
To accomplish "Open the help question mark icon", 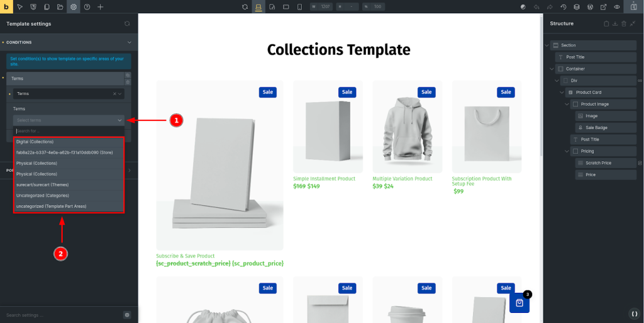I will (87, 6).
